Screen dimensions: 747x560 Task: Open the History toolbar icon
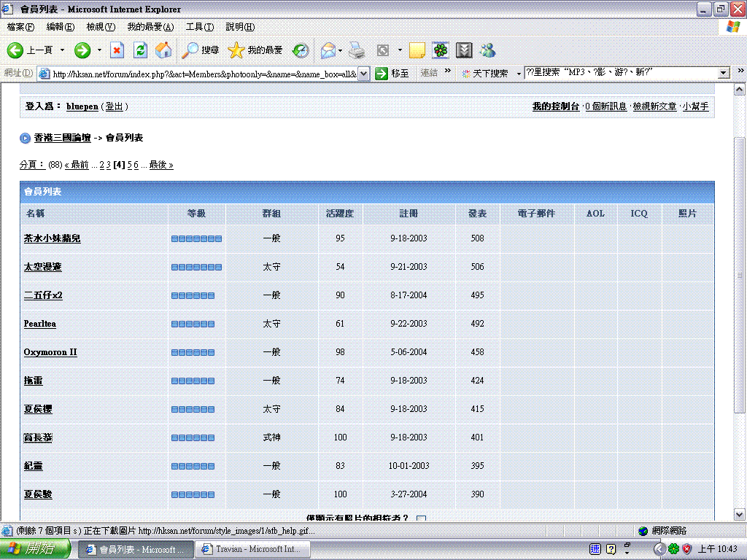(301, 50)
